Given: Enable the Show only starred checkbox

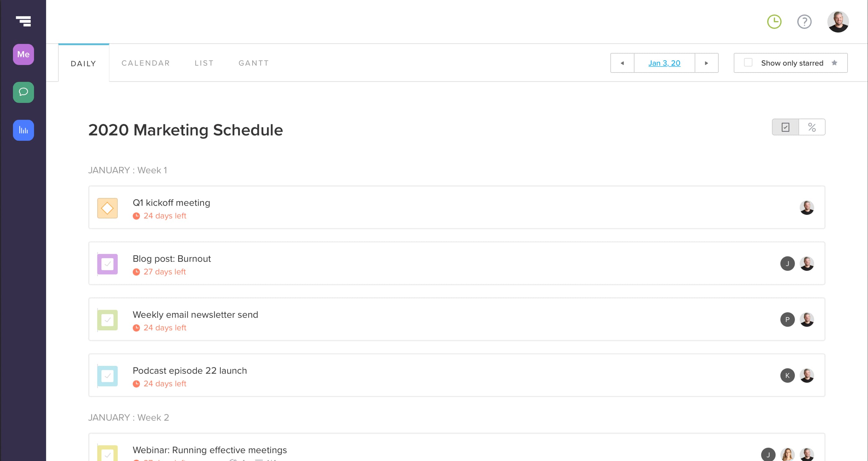Looking at the screenshot, I should tap(748, 63).
